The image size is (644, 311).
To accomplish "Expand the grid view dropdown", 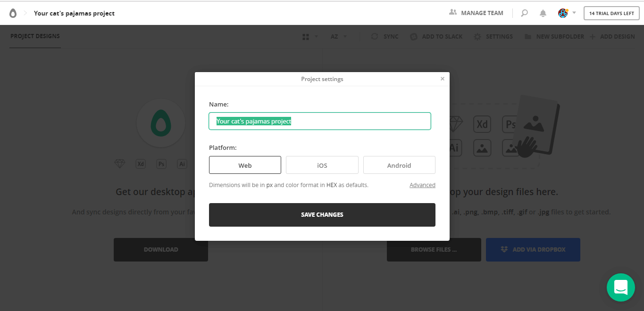I will [x=316, y=36].
